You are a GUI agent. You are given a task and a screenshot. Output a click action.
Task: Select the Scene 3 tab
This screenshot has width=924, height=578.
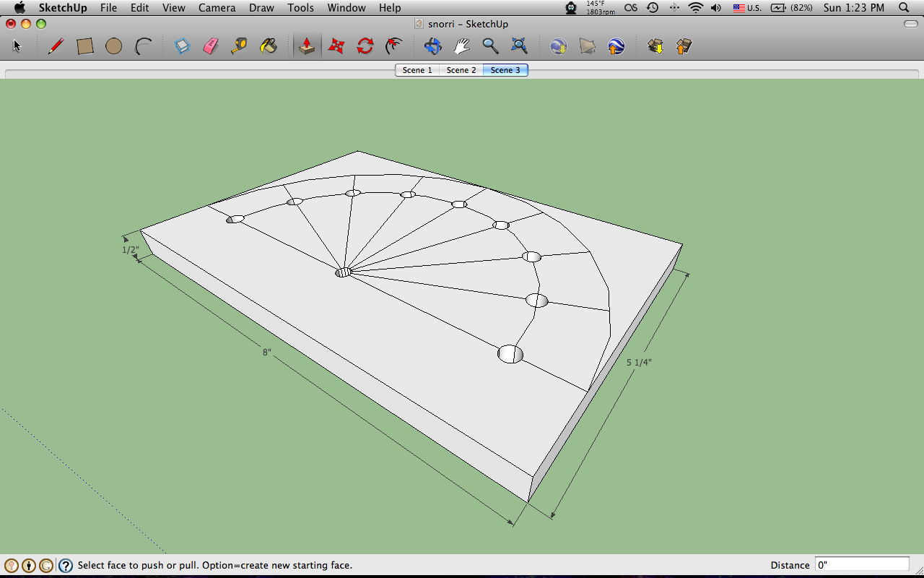pyautogui.click(x=505, y=70)
